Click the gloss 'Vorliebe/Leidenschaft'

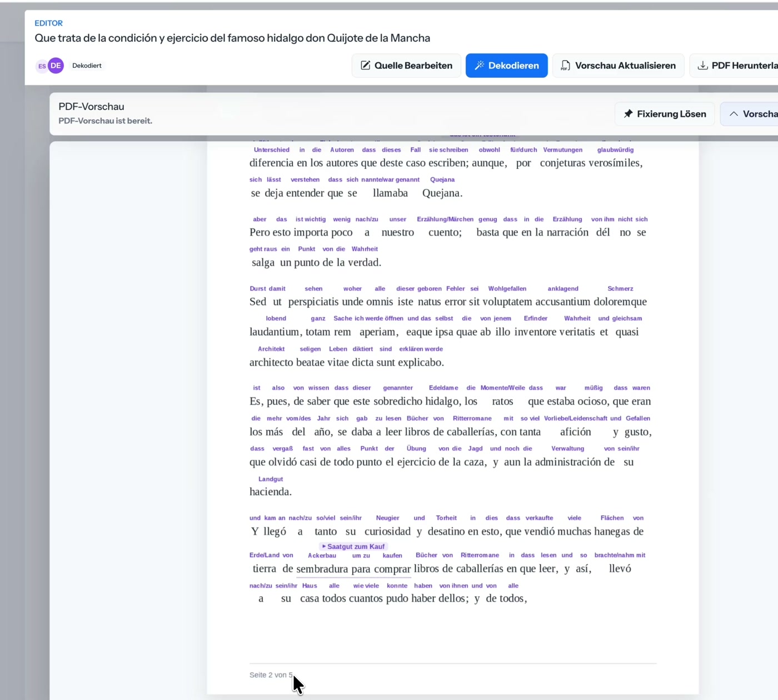pyautogui.click(x=576, y=418)
